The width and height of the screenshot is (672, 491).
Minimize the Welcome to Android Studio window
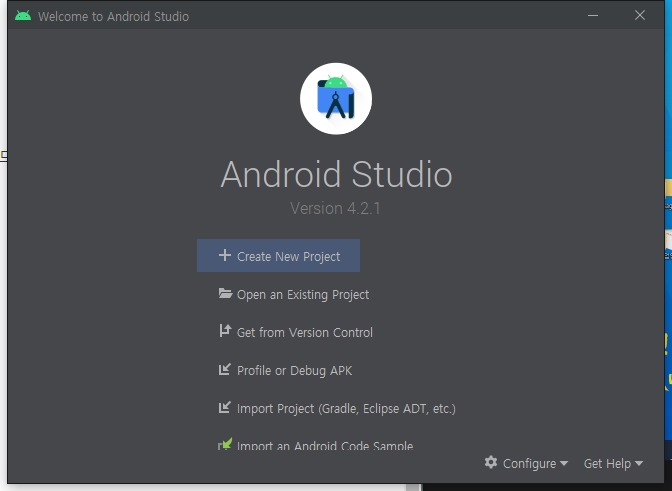593,15
